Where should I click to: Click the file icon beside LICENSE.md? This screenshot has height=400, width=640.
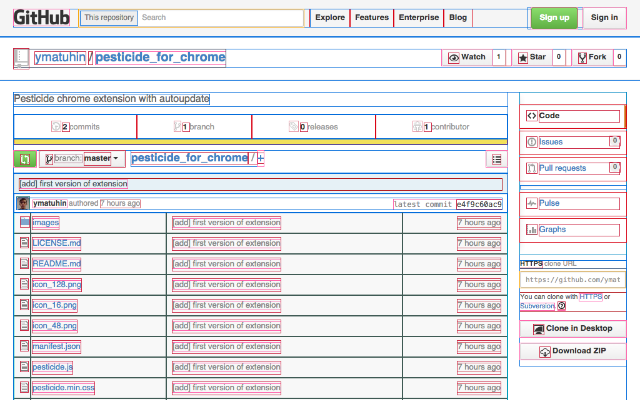click(24, 243)
